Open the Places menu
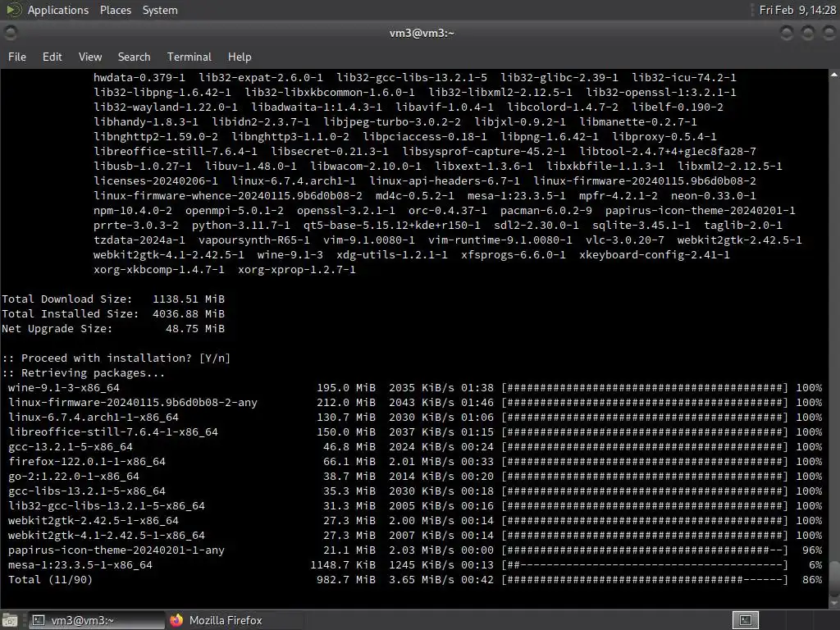 click(115, 10)
